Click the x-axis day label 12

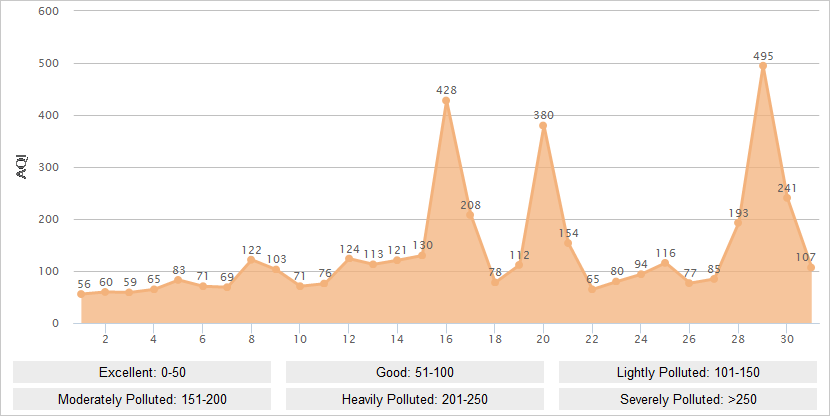click(349, 339)
